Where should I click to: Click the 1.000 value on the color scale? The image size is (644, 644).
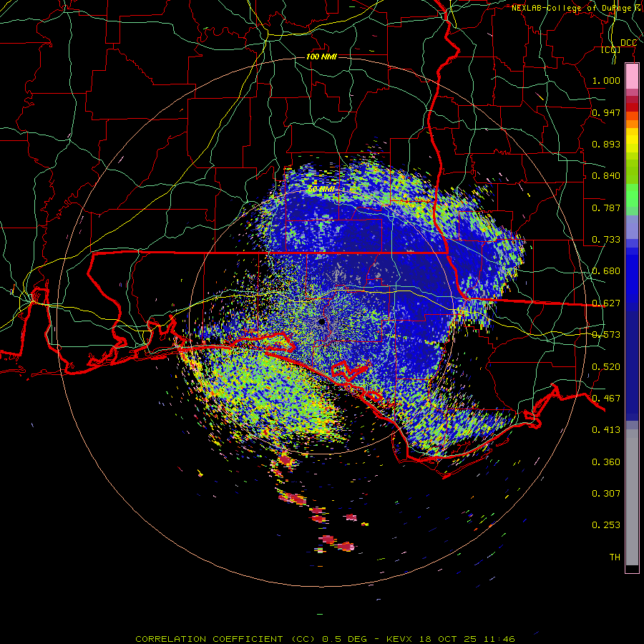click(x=606, y=80)
